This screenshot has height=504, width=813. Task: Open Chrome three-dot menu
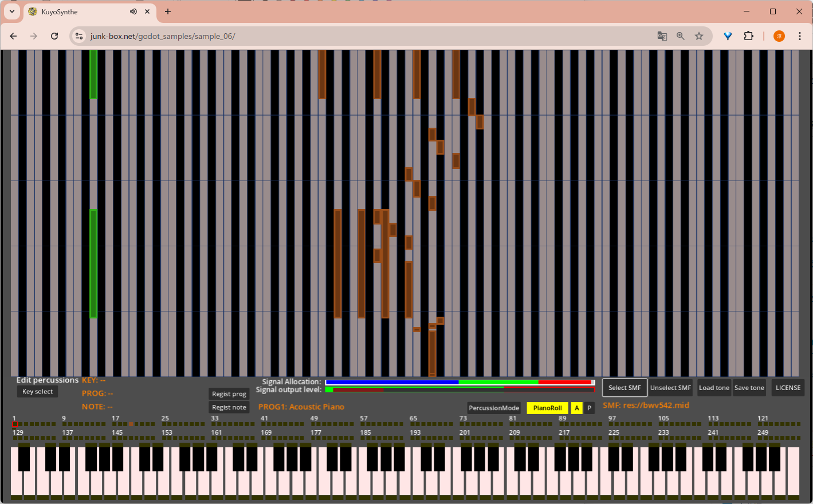(800, 36)
